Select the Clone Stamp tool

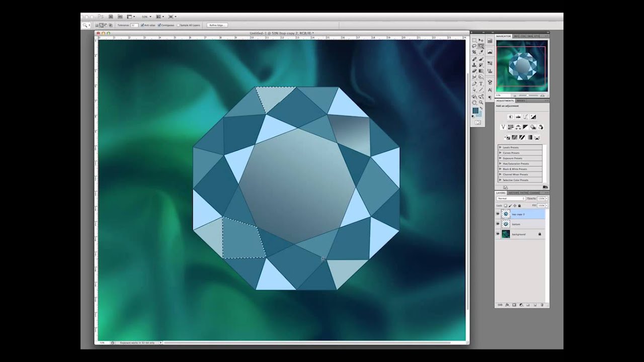click(474, 64)
